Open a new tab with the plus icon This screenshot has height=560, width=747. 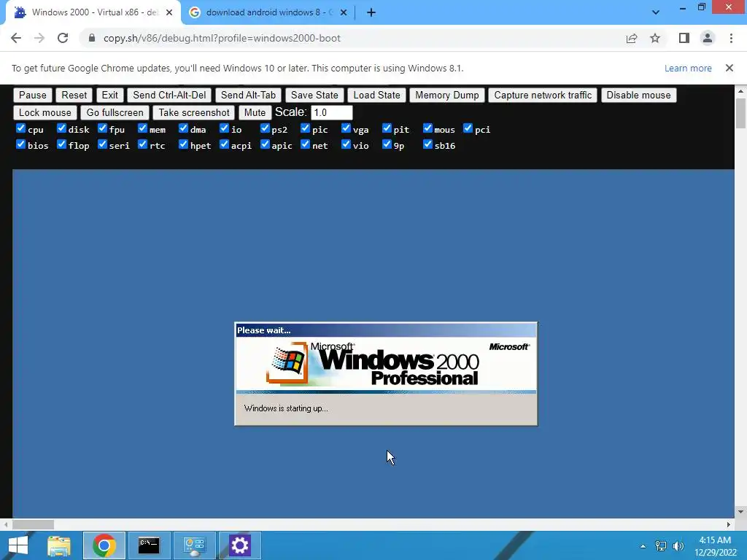tap(371, 12)
